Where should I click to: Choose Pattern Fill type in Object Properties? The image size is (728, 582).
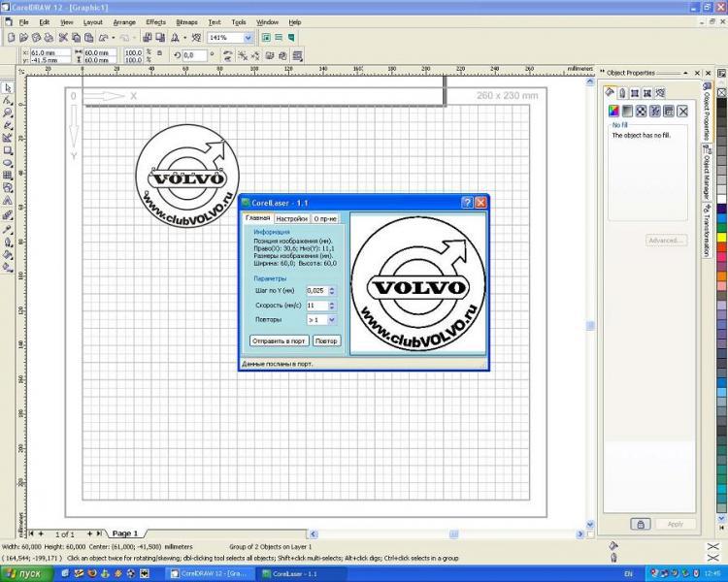(642, 111)
